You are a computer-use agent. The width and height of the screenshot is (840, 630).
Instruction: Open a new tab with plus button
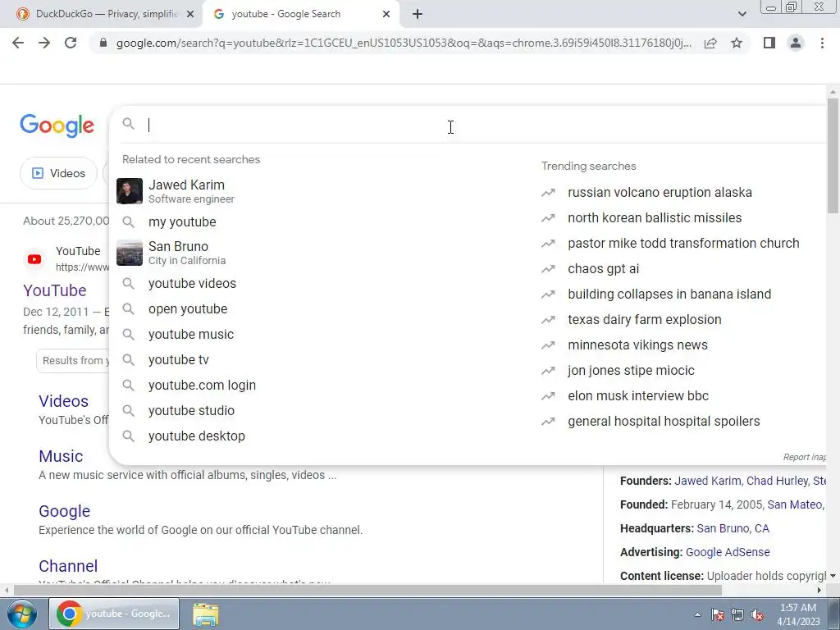418,14
